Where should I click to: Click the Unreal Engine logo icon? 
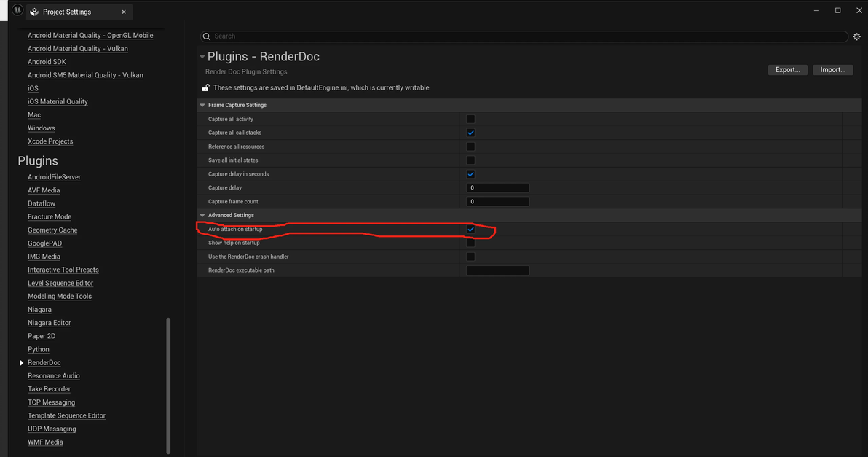point(17,11)
